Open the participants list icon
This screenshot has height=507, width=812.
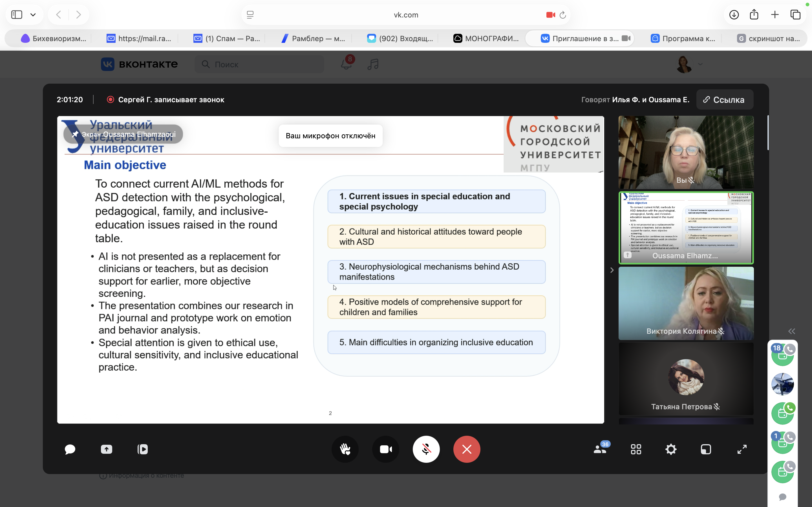pos(600,449)
